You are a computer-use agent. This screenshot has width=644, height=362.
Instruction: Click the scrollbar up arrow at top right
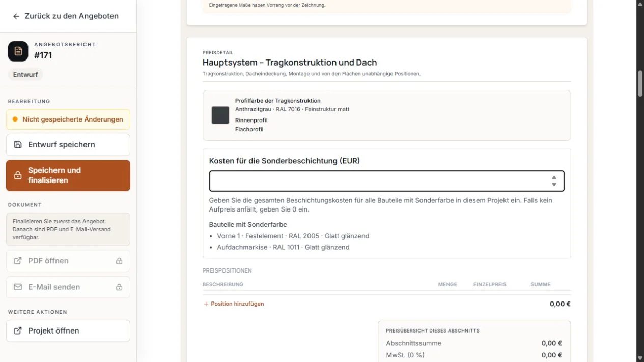(x=640, y=4)
